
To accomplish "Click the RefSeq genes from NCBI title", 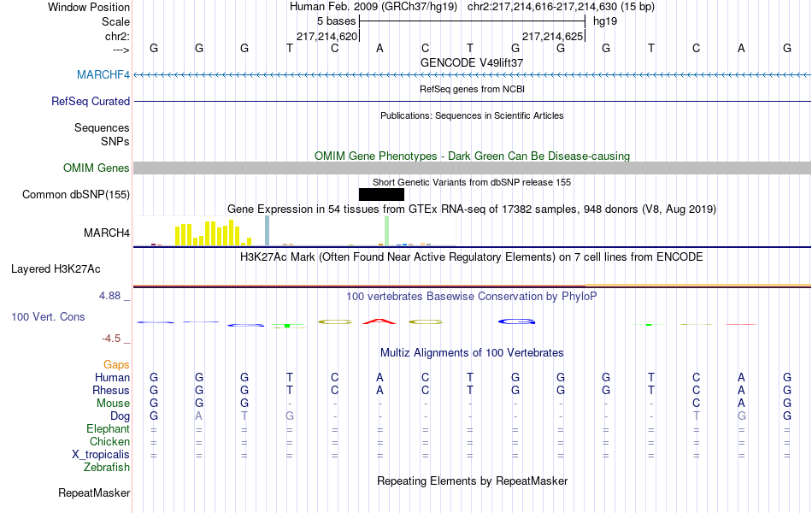I will [473, 89].
